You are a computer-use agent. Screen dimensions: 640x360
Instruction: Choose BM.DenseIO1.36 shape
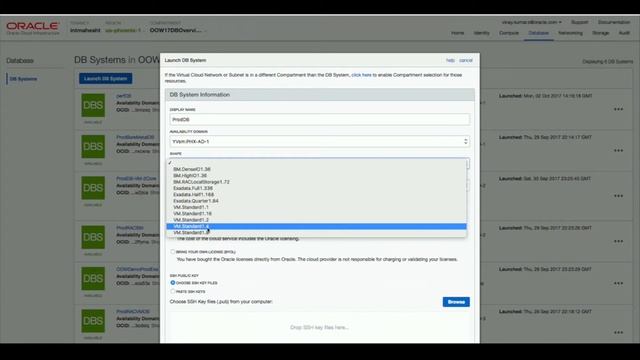tap(316, 169)
